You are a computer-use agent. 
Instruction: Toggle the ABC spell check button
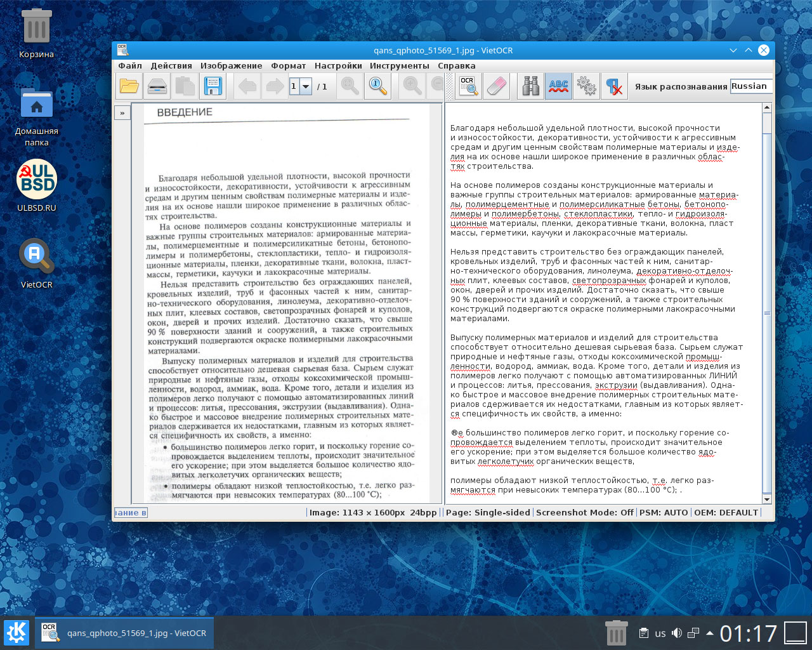558,86
